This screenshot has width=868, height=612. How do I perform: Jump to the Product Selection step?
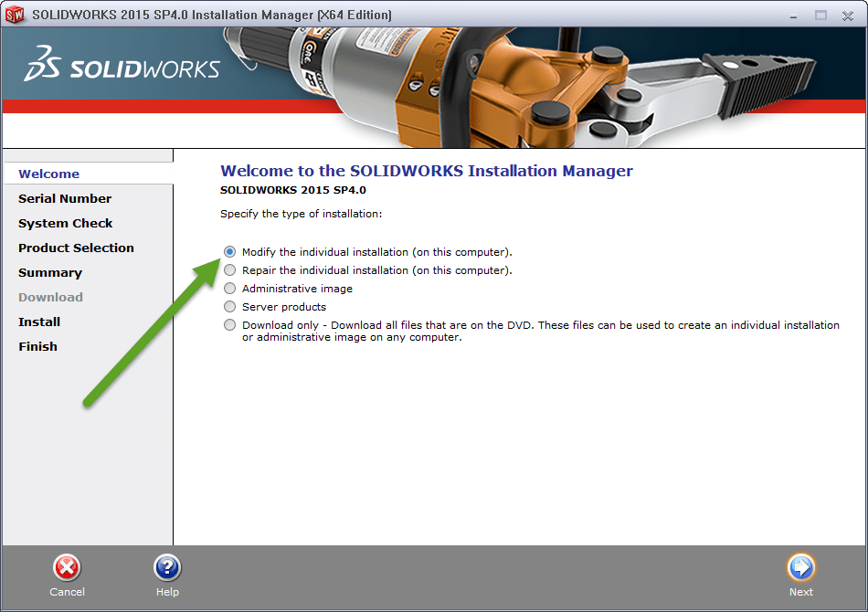(x=76, y=248)
